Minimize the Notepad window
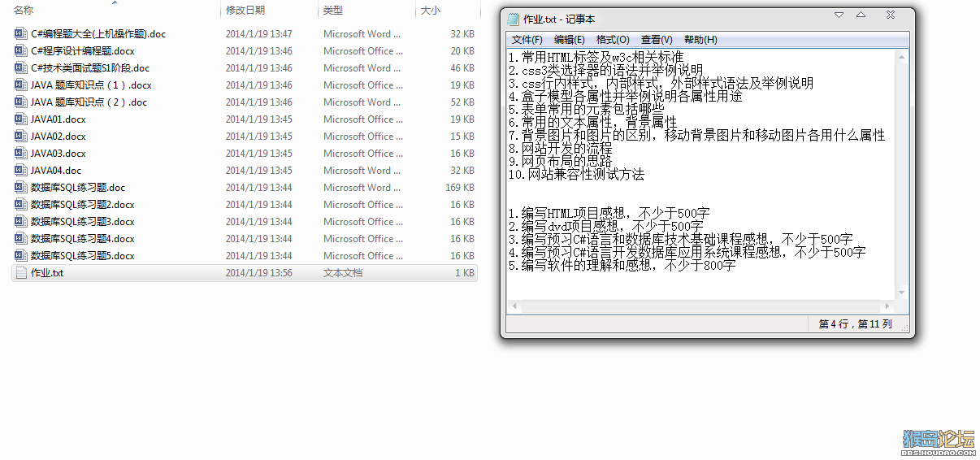The height and width of the screenshot is (460, 980). point(839,15)
